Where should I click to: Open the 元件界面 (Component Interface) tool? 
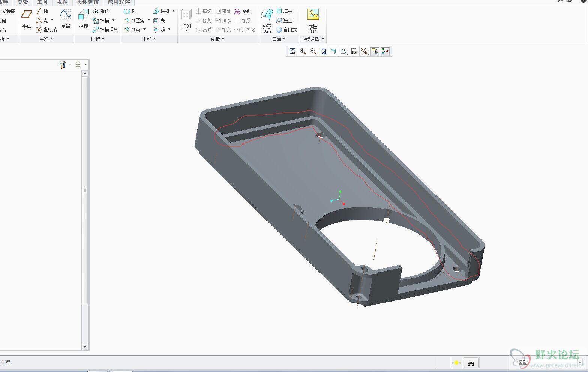[313, 20]
